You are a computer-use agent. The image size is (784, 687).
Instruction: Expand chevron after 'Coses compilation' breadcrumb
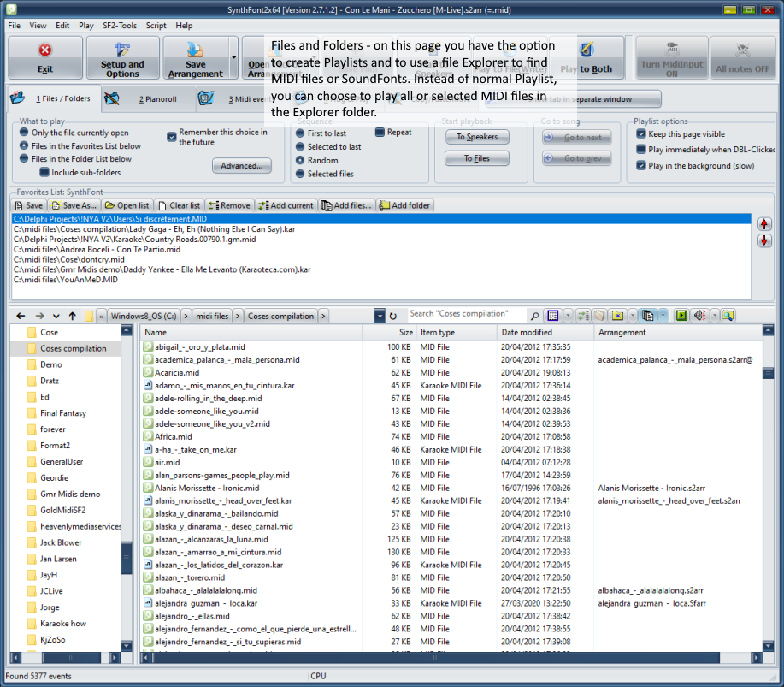click(x=323, y=316)
